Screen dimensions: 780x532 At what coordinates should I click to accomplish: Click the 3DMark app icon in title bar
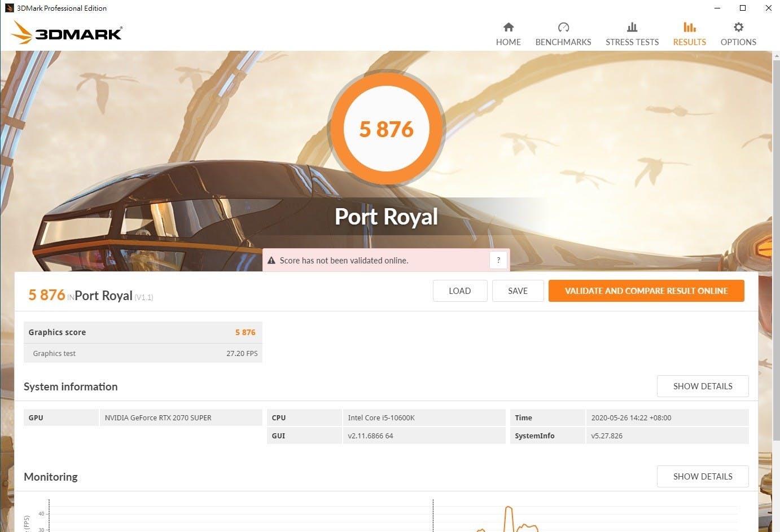click(x=9, y=8)
